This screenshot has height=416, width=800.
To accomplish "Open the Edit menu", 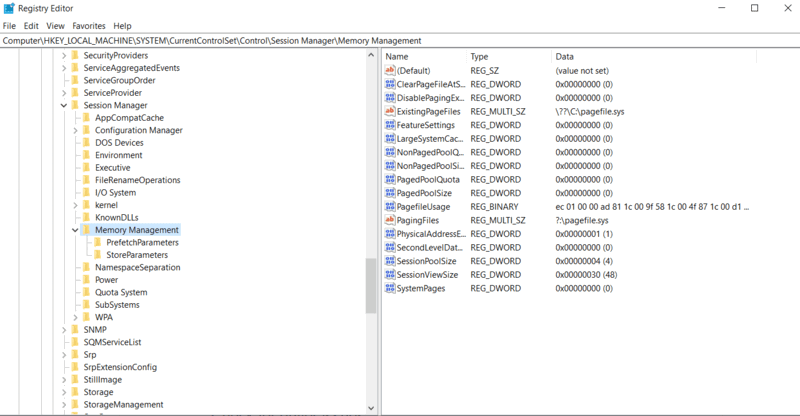I will click(x=31, y=26).
